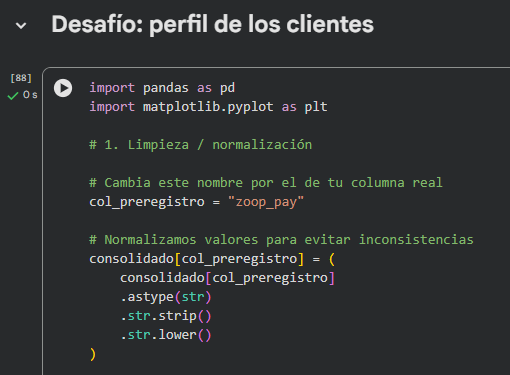Click the '.astype(str)' line

click(x=166, y=297)
